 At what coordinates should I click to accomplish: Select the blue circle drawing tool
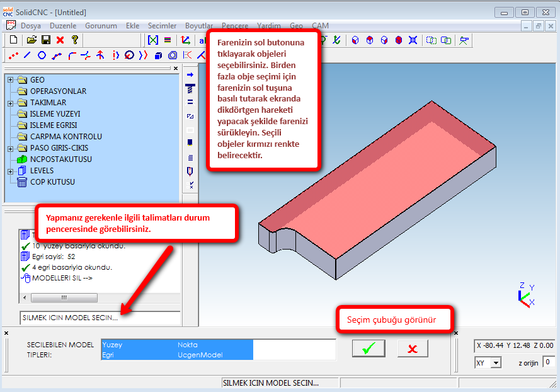coord(42,55)
